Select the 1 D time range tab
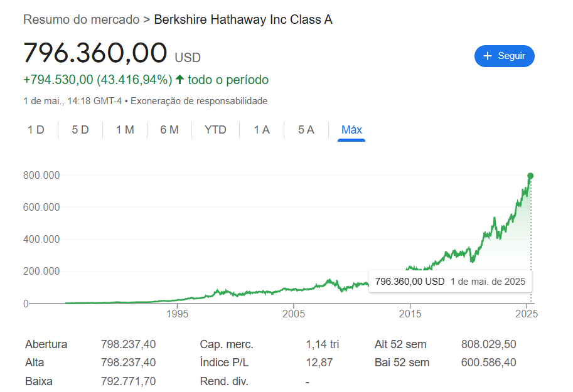 [x=36, y=130]
